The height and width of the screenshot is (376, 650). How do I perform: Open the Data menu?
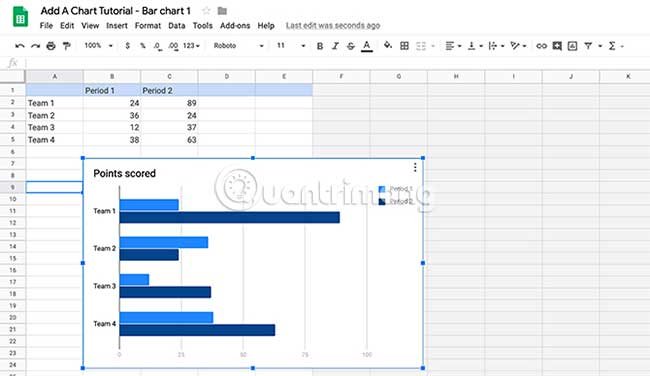coord(177,26)
